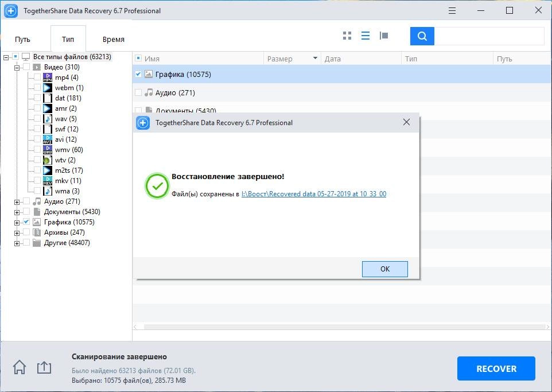Screen dimensions: 552x392
Task: Uncheck the Графика (10575) tree checkbox
Action: coord(26,222)
